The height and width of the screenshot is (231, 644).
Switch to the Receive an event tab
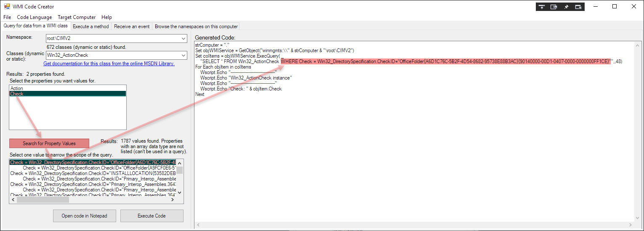point(132,27)
